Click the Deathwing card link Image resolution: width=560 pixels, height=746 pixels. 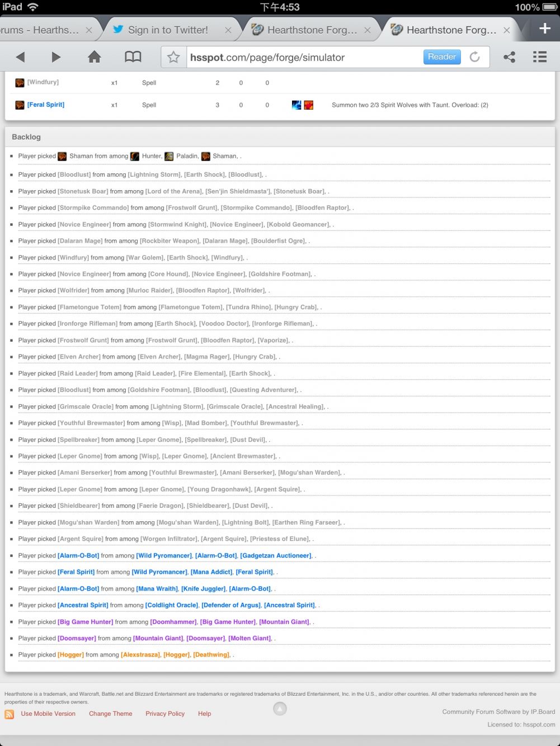click(211, 655)
